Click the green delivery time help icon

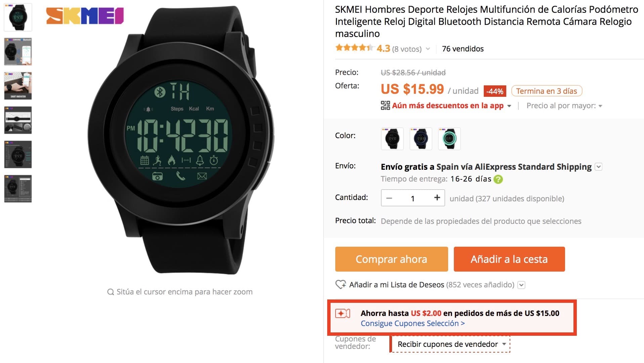[498, 179]
